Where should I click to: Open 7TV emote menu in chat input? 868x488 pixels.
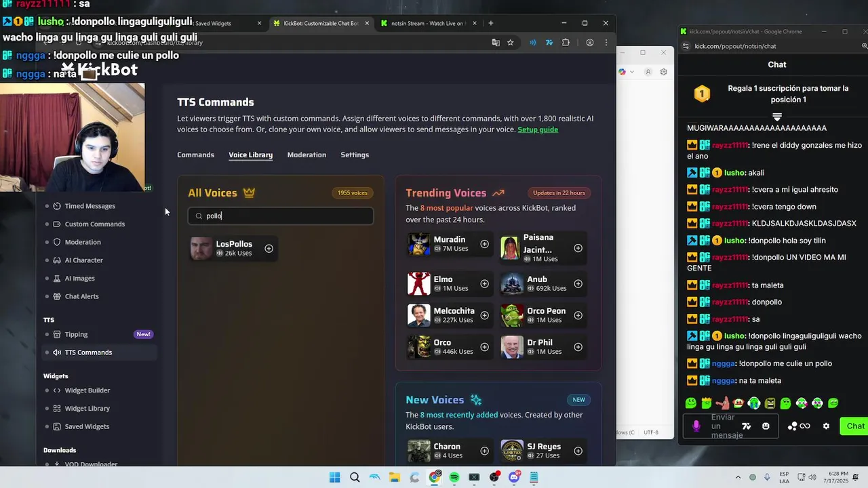[x=747, y=426]
